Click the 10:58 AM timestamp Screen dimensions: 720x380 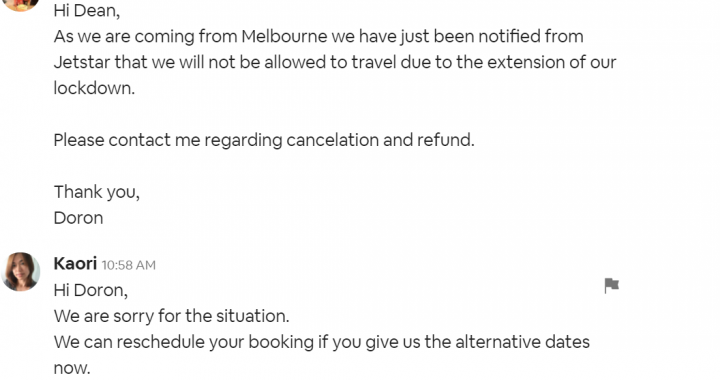click(x=129, y=265)
